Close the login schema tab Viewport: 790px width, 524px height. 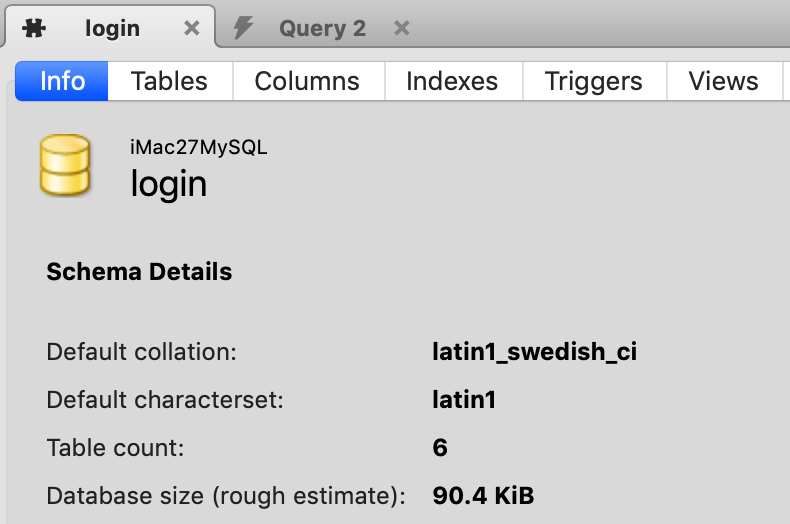click(x=192, y=29)
